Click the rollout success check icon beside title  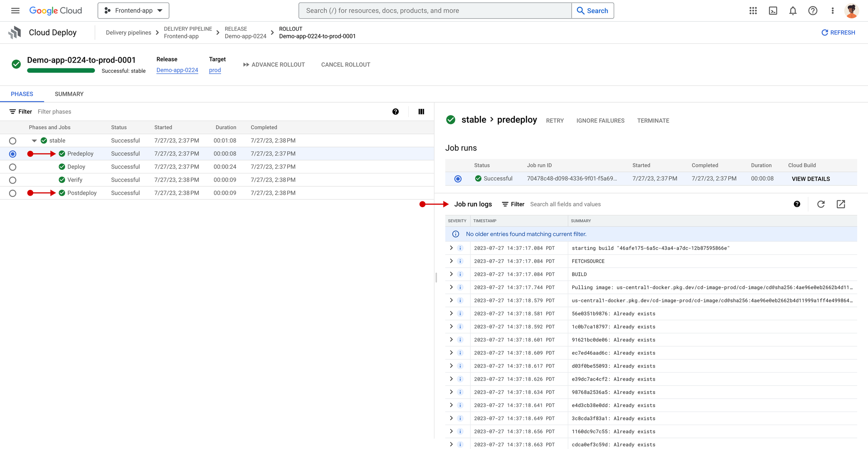tap(16, 64)
